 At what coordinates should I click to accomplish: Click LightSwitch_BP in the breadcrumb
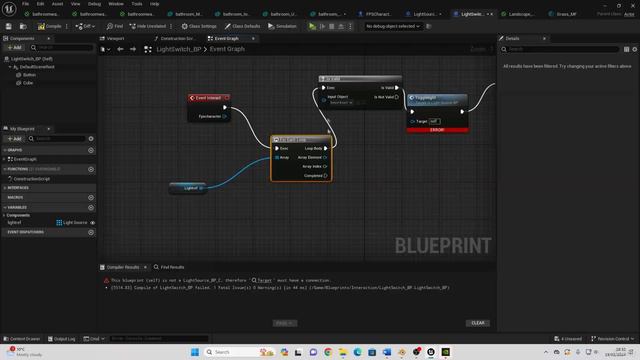click(179, 49)
